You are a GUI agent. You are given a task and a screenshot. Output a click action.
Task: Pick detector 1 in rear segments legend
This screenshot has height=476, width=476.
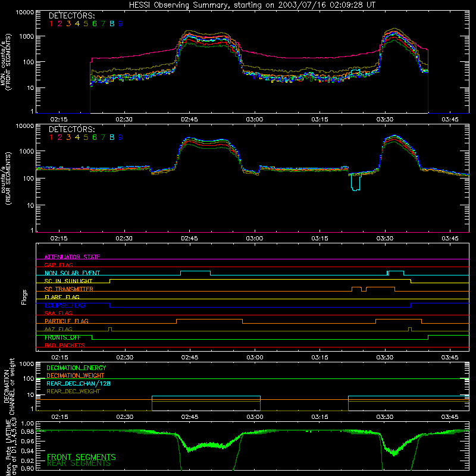51,137
